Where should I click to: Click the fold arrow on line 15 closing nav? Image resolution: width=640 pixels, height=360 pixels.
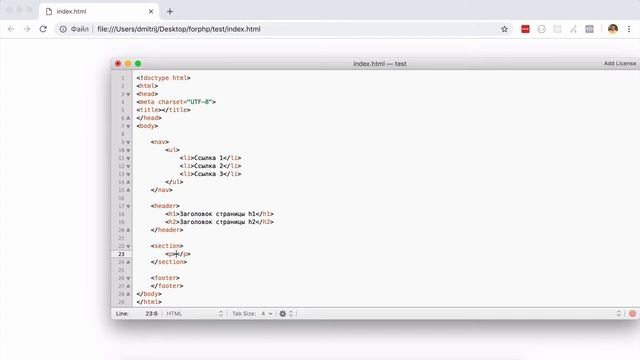[128, 190]
